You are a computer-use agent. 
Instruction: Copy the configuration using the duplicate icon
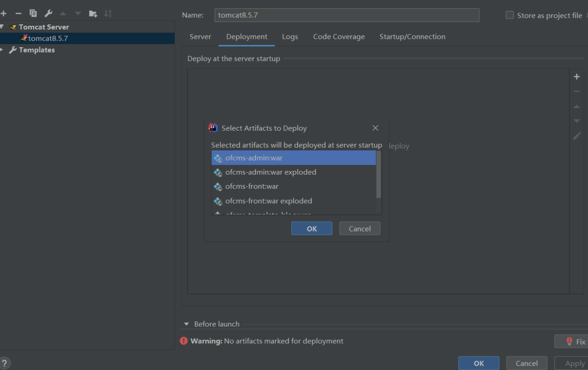coord(33,14)
